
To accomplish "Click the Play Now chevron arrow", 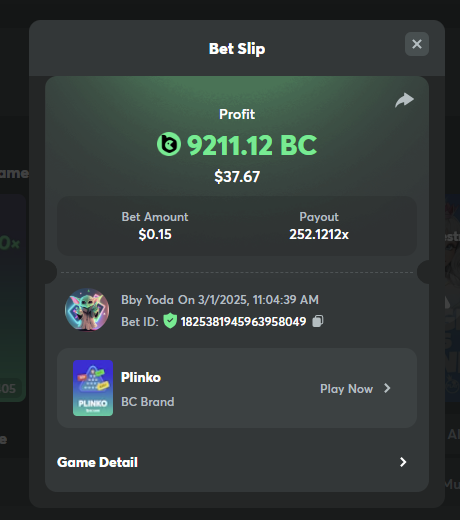I will [387, 388].
